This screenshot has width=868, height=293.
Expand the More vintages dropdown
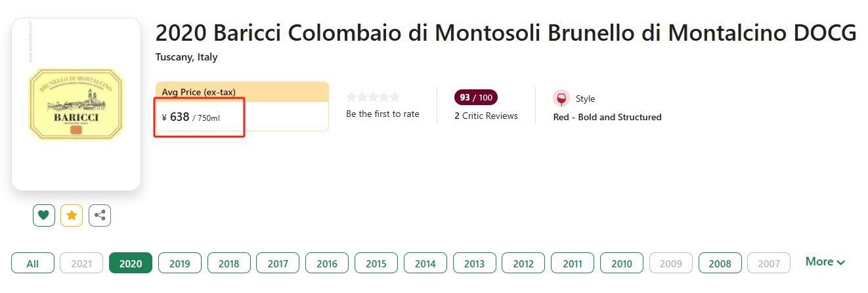coord(825,262)
